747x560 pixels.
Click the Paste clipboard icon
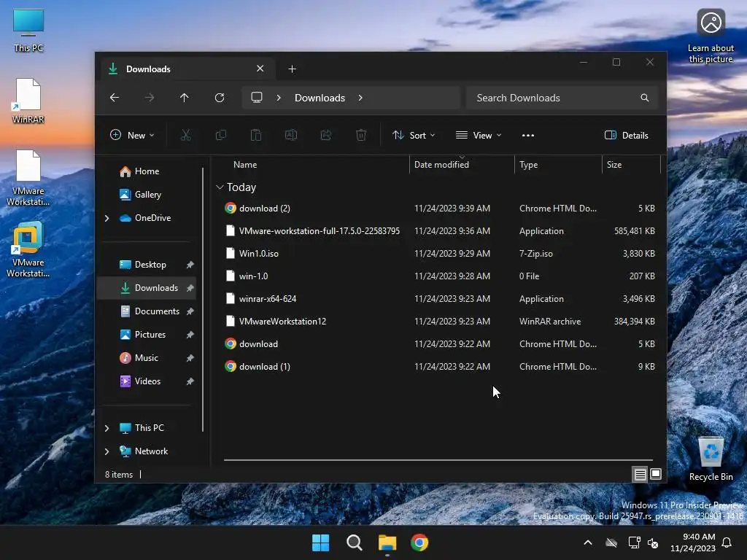click(256, 135)
